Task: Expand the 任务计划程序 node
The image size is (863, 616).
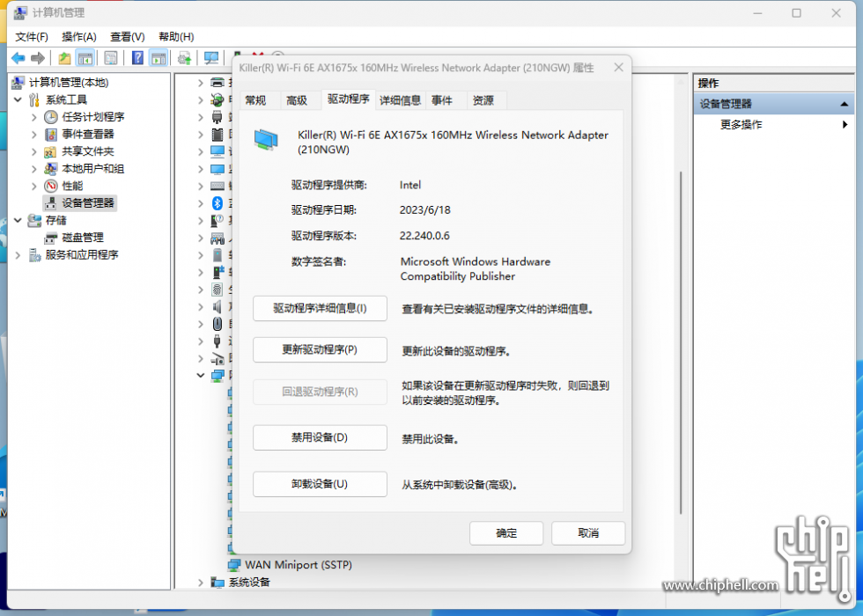Action: click(34, 117)
